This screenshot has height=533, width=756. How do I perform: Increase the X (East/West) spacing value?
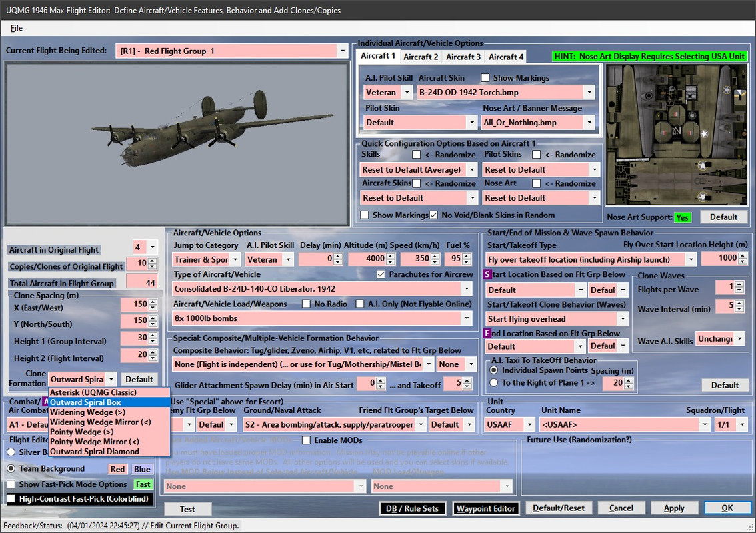click(x=154, y=301)
